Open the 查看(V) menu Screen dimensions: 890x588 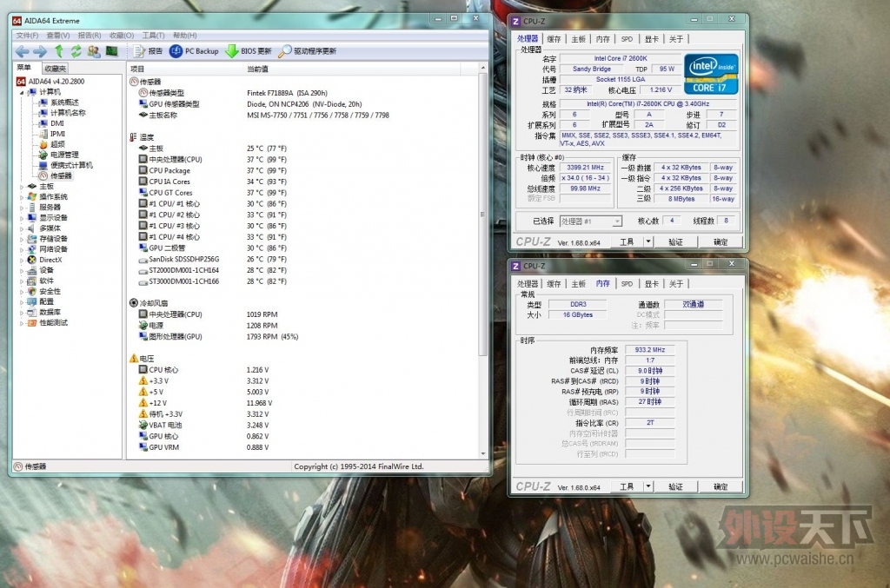(x=58, y=35)
